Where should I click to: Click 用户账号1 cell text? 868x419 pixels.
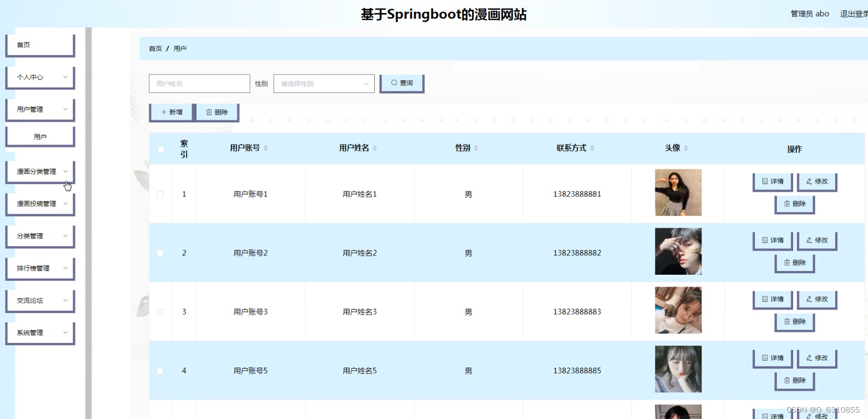[x=250, y=194]
